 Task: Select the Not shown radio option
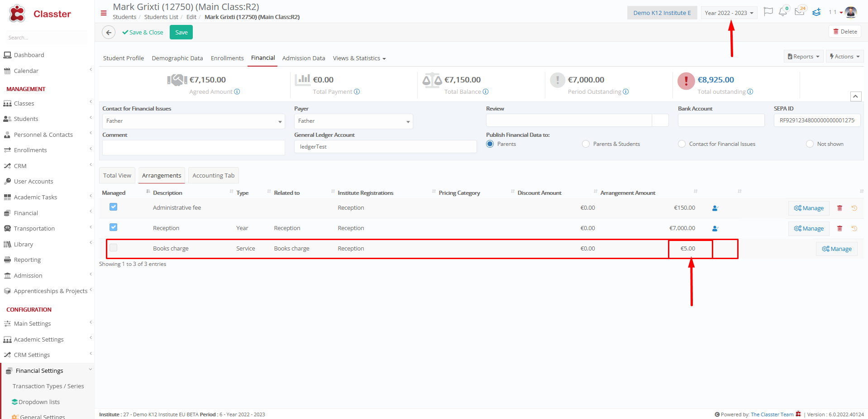point(810,144)
